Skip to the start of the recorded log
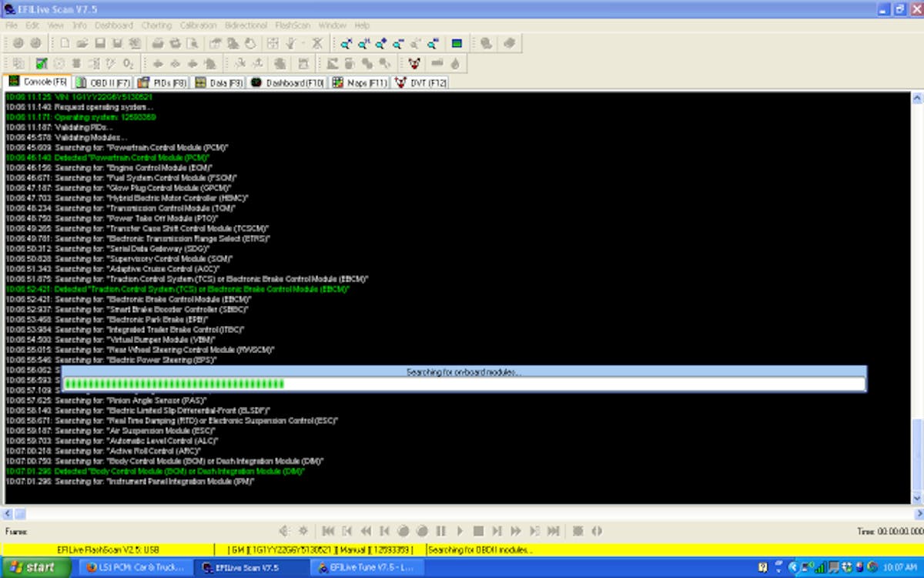The height and width of the screenshot is (578, 924). [328, 530]
